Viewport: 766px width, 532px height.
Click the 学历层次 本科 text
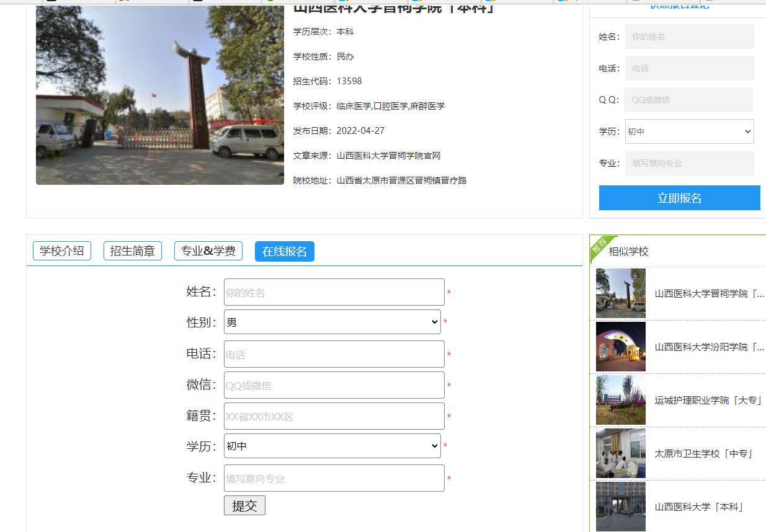coord(323,32)
